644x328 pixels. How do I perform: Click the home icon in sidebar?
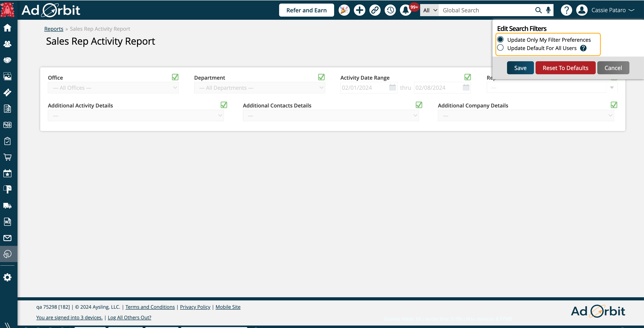point(7,28)
